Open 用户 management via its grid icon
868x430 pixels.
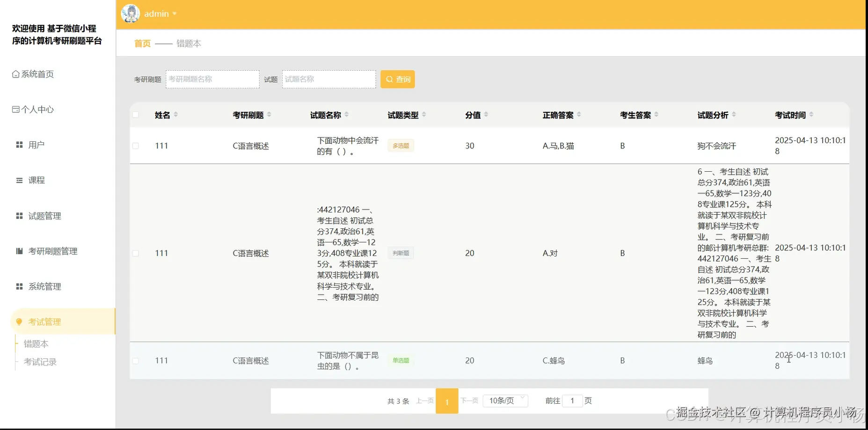click(19, 144)
